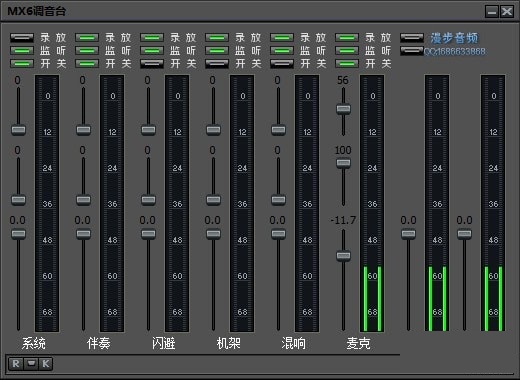Click the 伴奏 channel main volume fader handle
Image resolution: width=520 pixels, height=380 pixels.
[x=83, y=234]
